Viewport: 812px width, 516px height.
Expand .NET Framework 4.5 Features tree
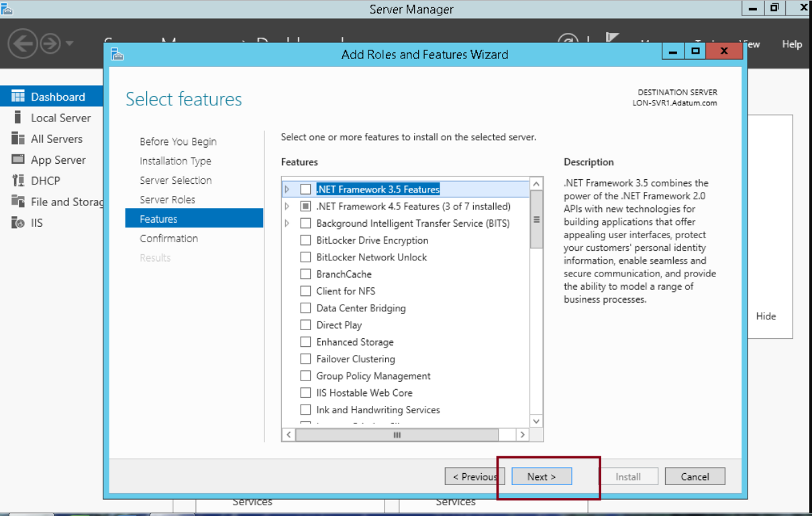pos(287,207)
